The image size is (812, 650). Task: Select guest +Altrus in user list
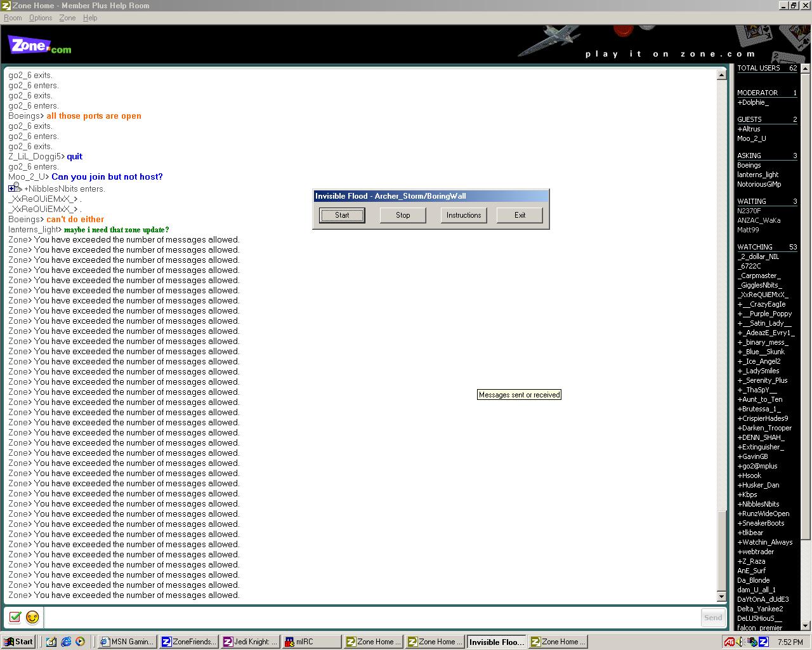click(x=749, y=129)
